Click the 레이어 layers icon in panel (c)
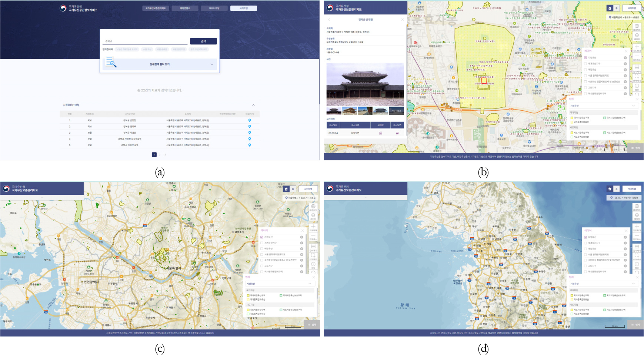The height and width of the screenshot is (355, 644). (313, 216)
